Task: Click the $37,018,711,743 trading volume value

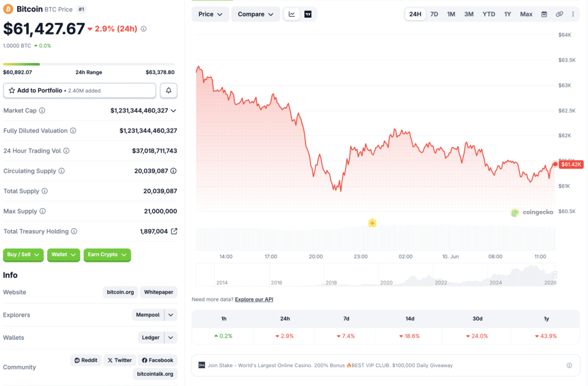Action: (x=154, y=151)
